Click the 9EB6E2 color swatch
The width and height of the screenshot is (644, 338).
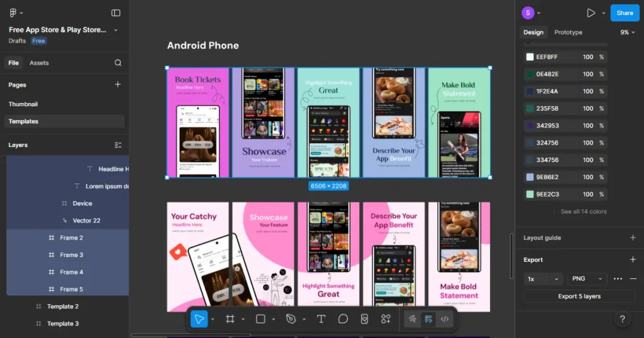(x=530, y=177)
